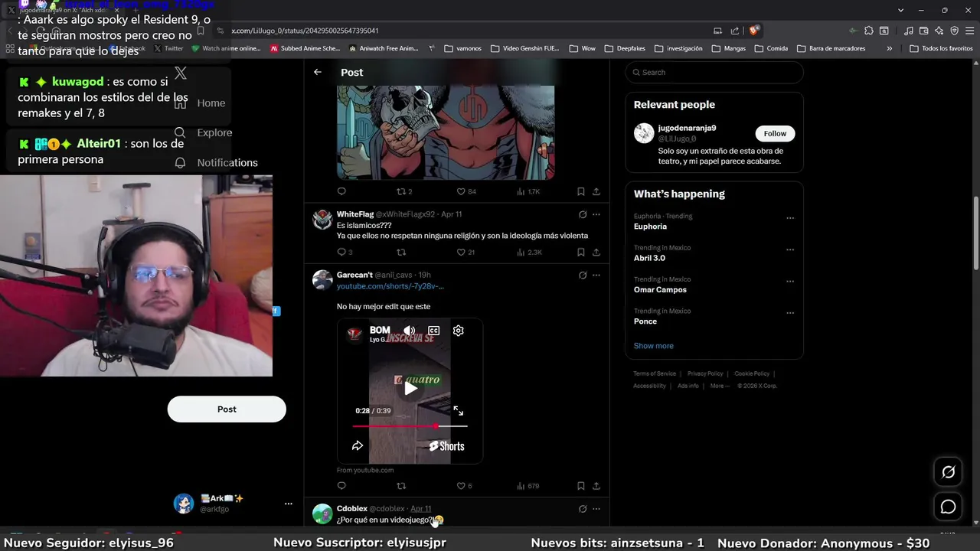The width and height of the screenshot is (980, 551).
Task: Seek the embedded video progress bar
Action: click(x=410, y=426)
